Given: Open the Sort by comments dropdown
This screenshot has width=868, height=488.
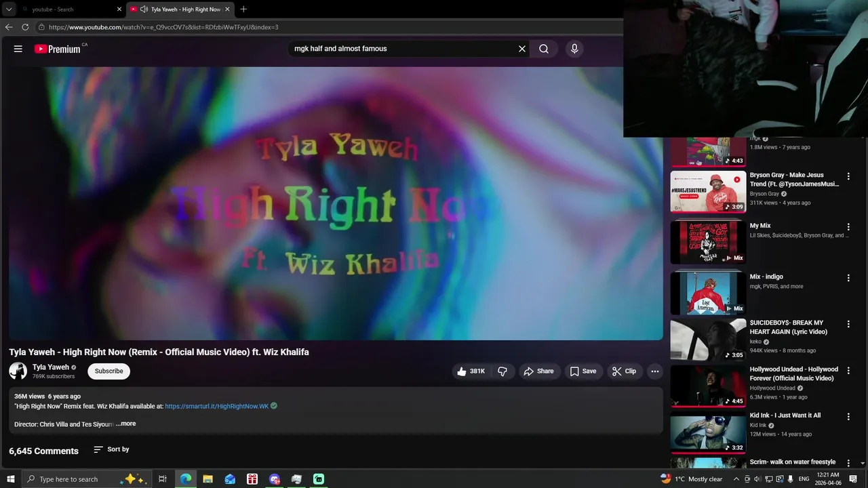Looking at the screenshot, I should tap(111, 449).
